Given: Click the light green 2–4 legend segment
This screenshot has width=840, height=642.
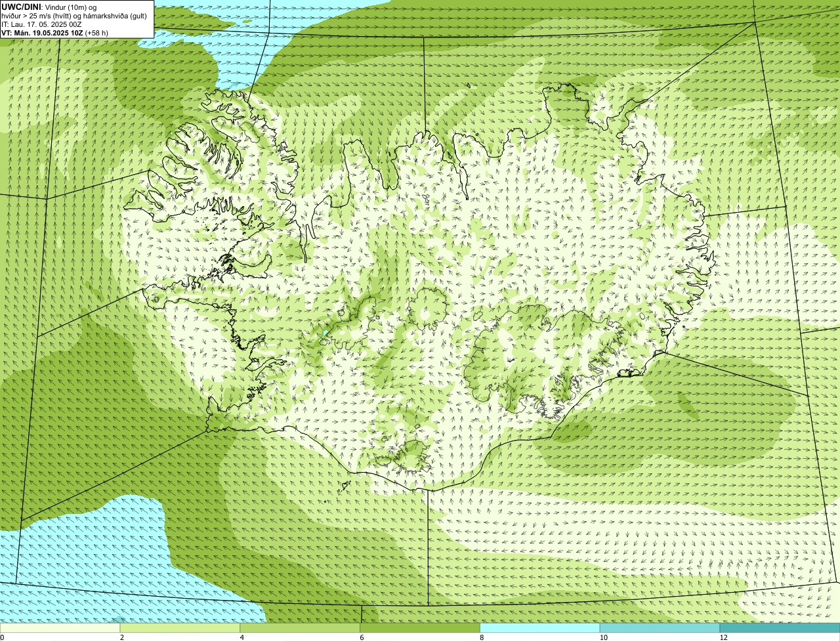Looking at the screenshot, I should (x=180, y=628).
